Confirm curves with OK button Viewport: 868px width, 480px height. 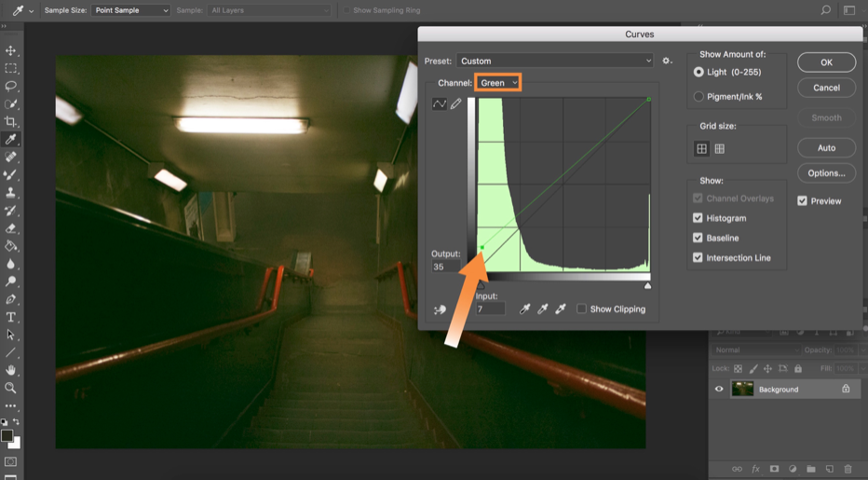click(x=826, y=62)
